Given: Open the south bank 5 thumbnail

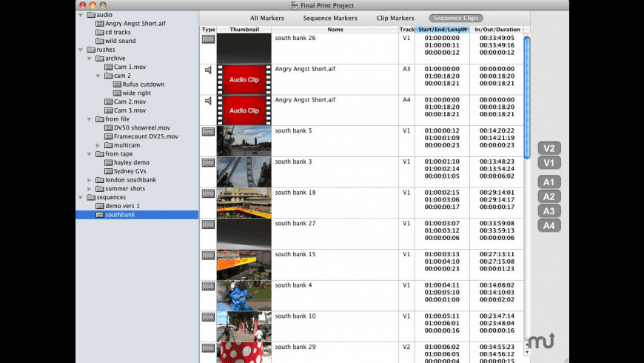Looking at the screenshot, I should [x=244, y=141].
